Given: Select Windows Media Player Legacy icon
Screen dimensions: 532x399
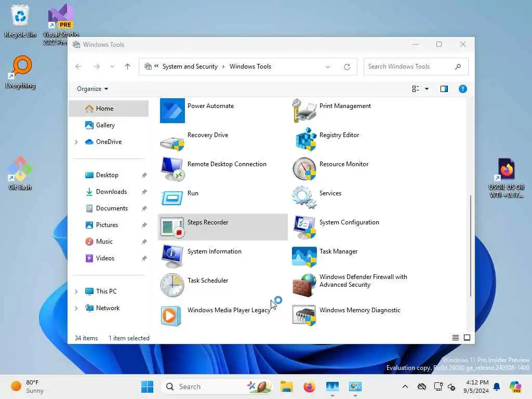Looking at the screenshot, I should tap(171, 316).
